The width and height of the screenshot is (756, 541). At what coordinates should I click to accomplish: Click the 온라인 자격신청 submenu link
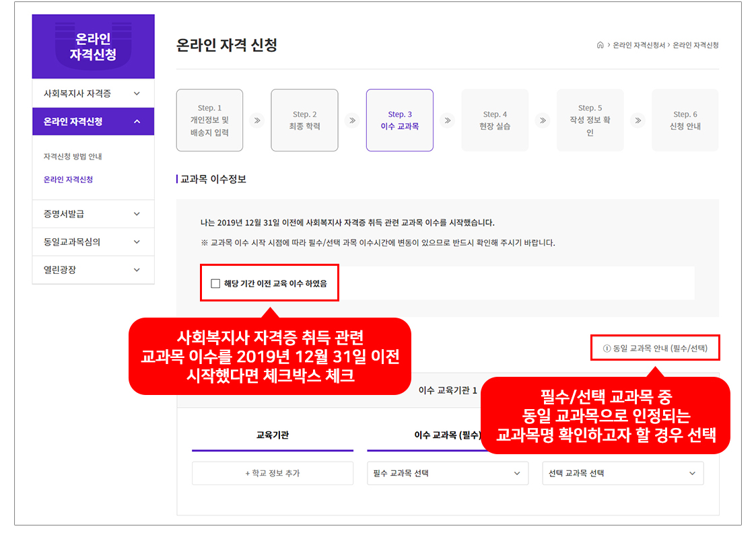pos(68,180)
